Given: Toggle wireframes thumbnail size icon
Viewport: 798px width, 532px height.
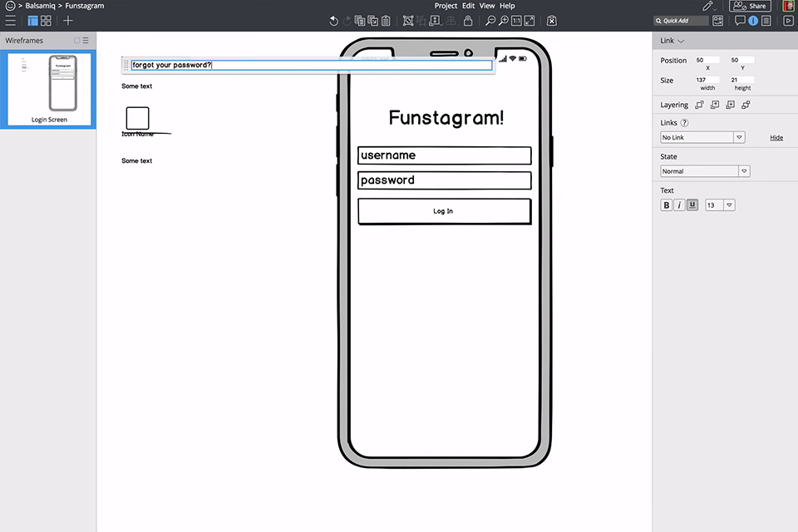Looking at the screenshot, I should (x=76, y=40).
